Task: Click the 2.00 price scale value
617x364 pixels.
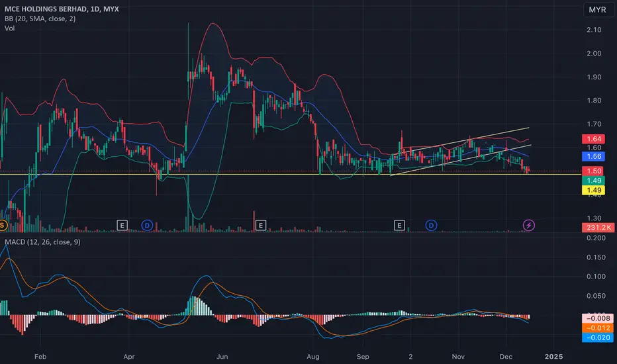Action: coord(594,54)
